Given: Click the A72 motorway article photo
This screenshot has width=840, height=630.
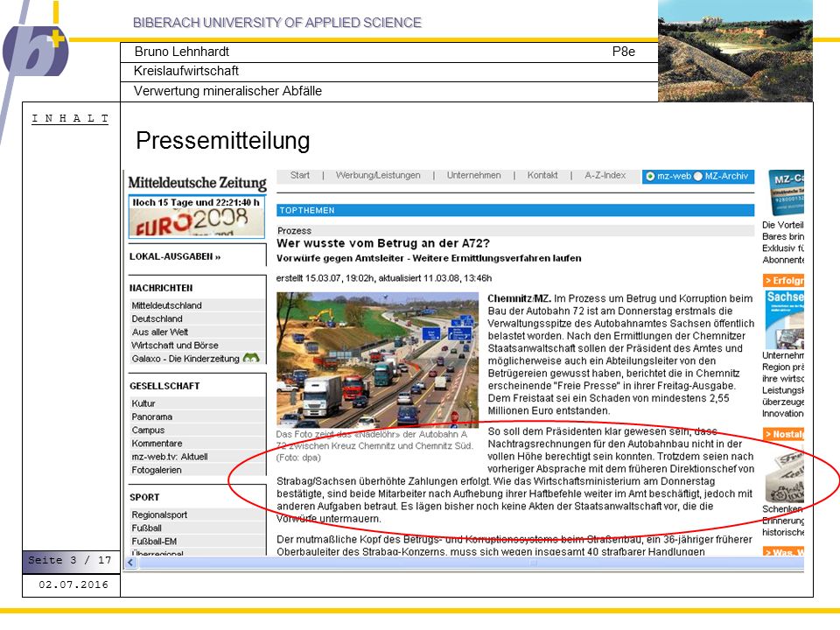Looking at the screenshot, I should pos(377,360).
